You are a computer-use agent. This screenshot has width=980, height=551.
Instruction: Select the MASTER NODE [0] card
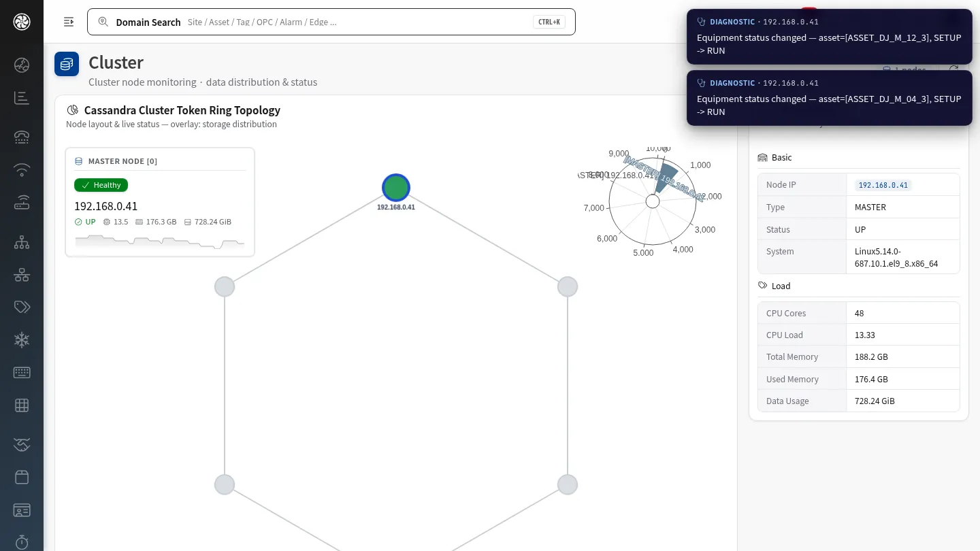(160, 202)
